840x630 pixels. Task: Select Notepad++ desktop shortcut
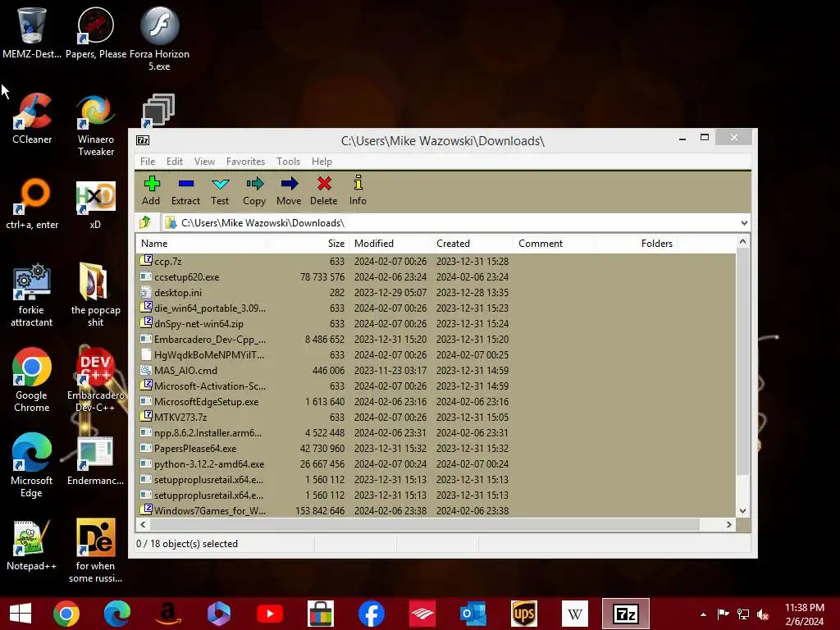(x=32, y=545)
